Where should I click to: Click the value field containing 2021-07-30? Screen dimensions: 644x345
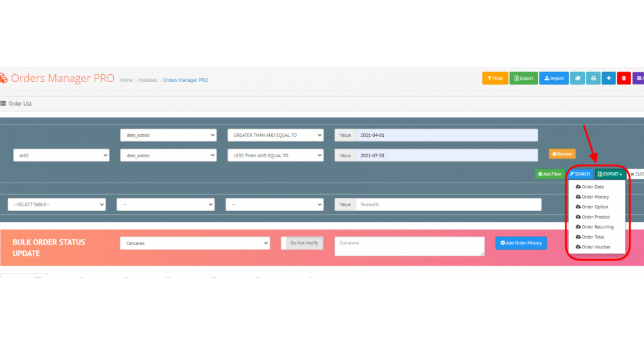tap(446, 155)
